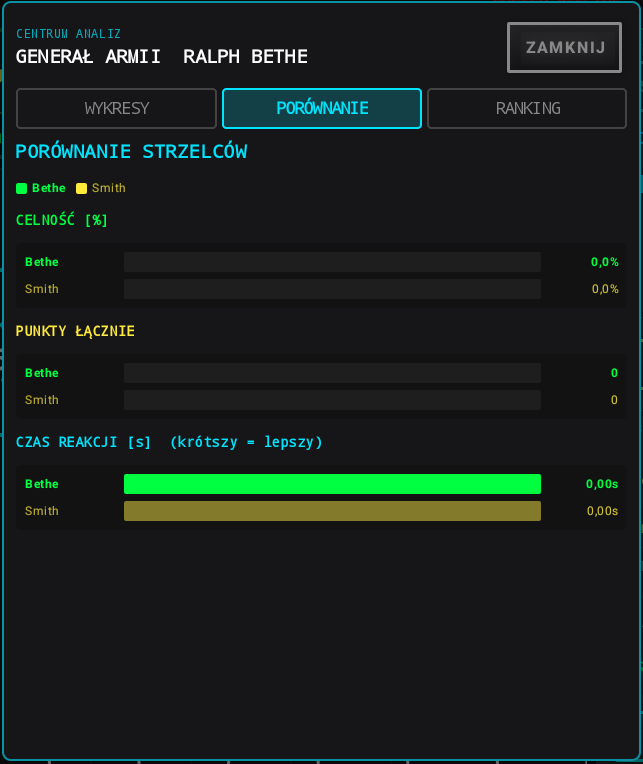643x764 pixels.
Task: Switch to the WYKRESY tab
Action: [x=116, y=108]
